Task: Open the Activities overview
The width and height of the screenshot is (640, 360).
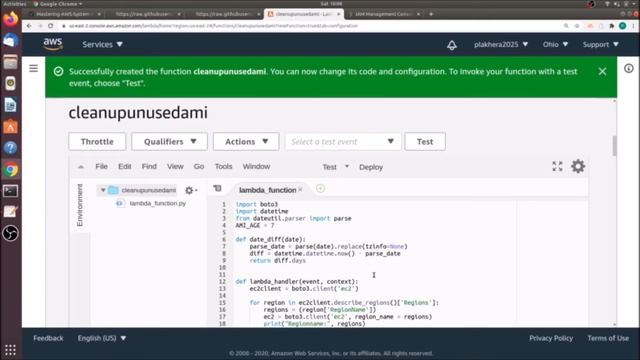Action: pos(14,4)
